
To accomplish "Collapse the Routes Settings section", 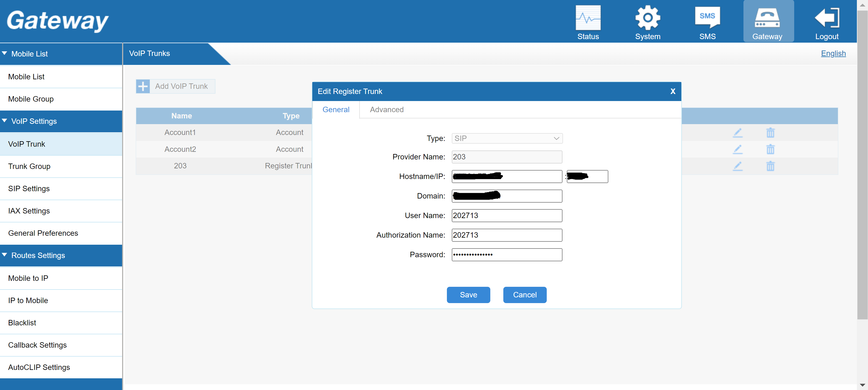I will pos(38,255).
